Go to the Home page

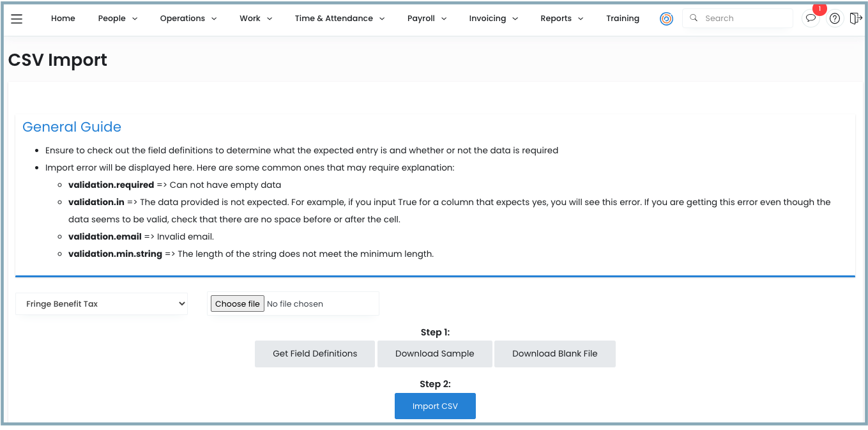pyautogui.click(x=63, y=19)
